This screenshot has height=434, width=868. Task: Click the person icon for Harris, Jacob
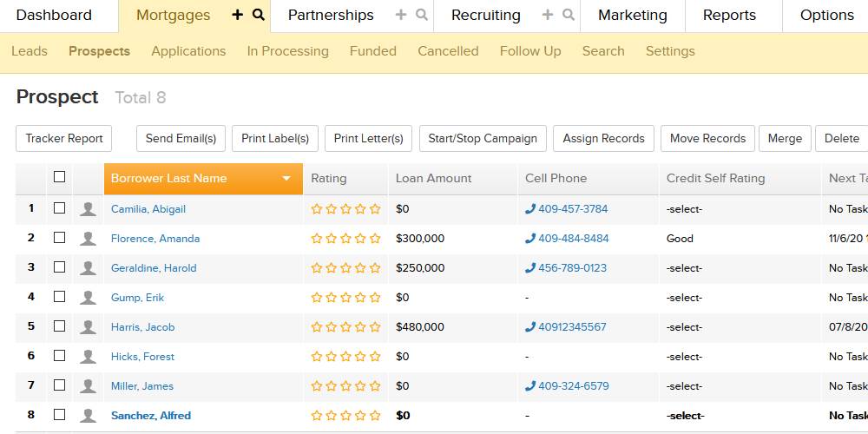[88, 327]
